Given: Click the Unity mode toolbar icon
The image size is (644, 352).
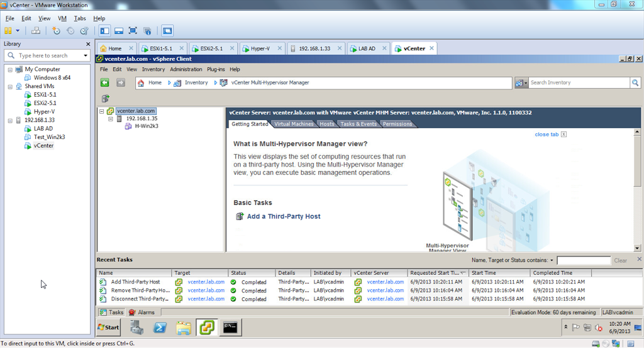Looking at the screenshot, I should click(x=147, y=31).
